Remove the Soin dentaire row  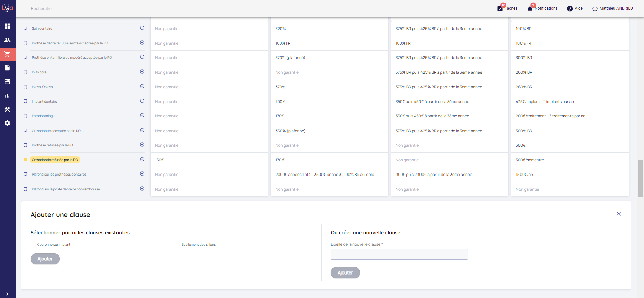click(142, 28)
